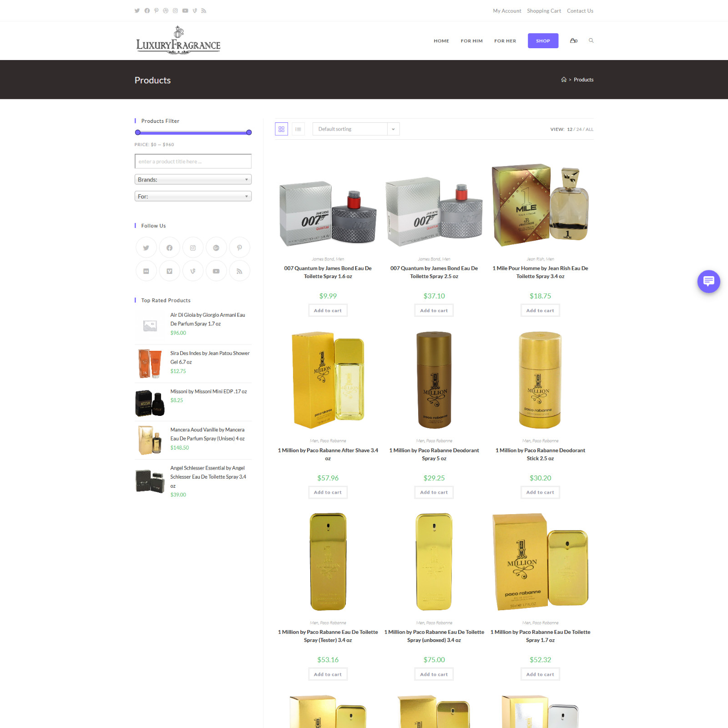This screenshot has width=728, height=728.
Task: Open Contact Us top link
Action: (x=580, y=11)
